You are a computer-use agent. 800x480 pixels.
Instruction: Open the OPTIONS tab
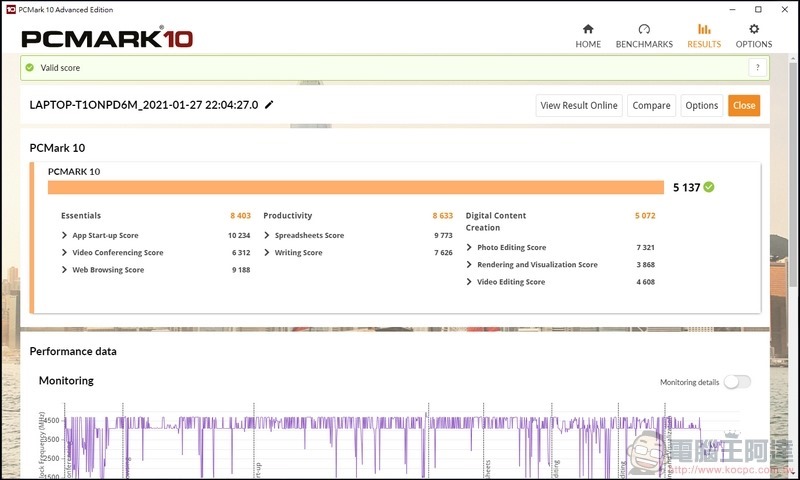click(754, 36)
